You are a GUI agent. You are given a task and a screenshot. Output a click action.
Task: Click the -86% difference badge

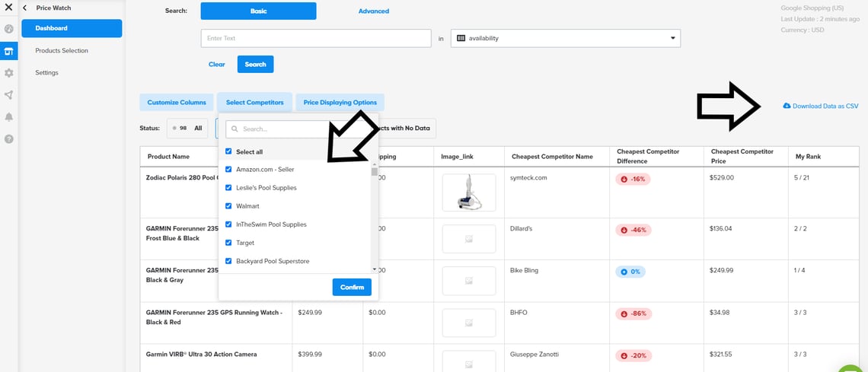[633, 313]
